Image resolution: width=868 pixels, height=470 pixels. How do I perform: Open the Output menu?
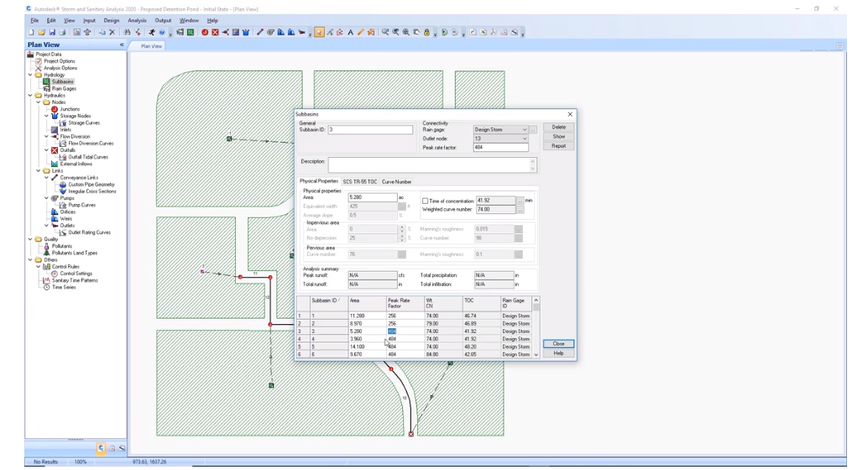(163, 20)
